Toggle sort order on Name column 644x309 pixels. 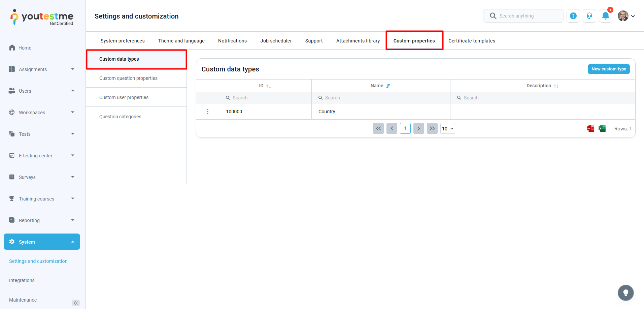point(388,86)
